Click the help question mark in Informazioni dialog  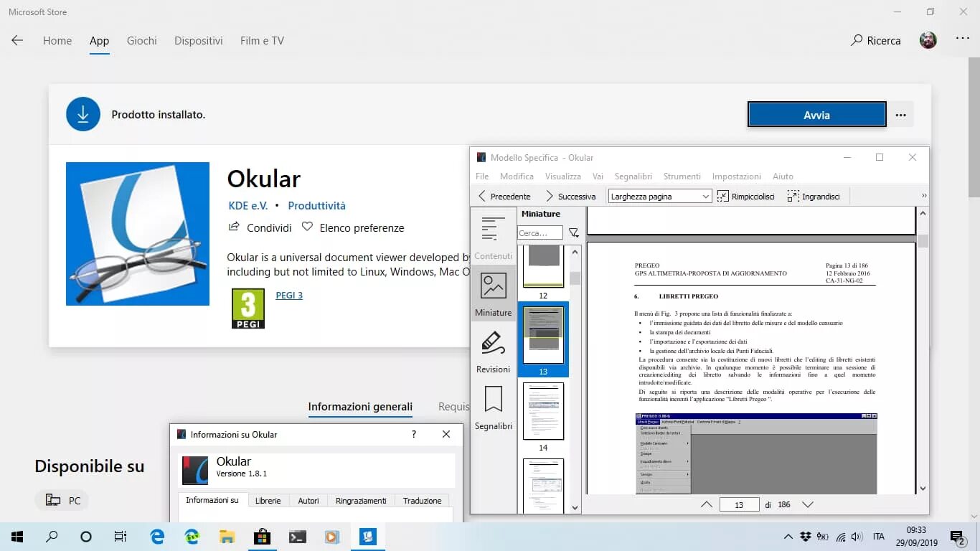413,434
